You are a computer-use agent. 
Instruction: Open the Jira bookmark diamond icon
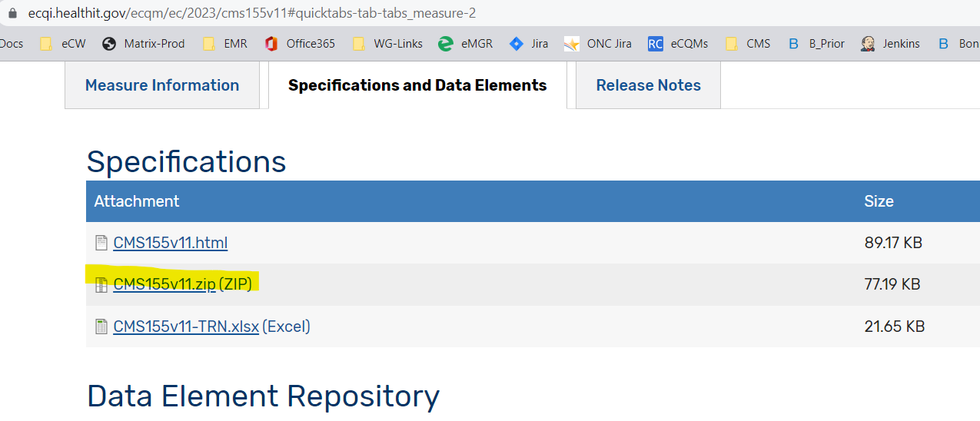click(x=517, y=44)
